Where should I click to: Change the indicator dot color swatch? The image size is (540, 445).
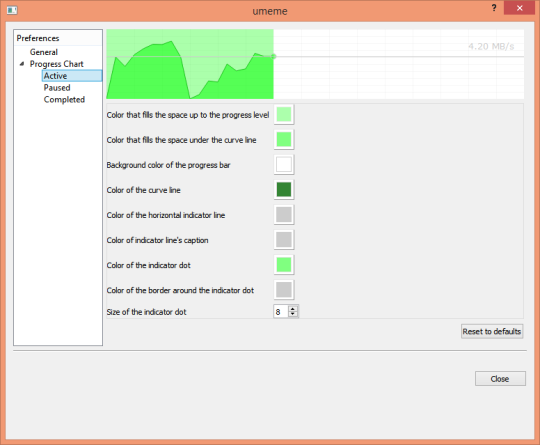pyautogui.click(x=284, y=265)
